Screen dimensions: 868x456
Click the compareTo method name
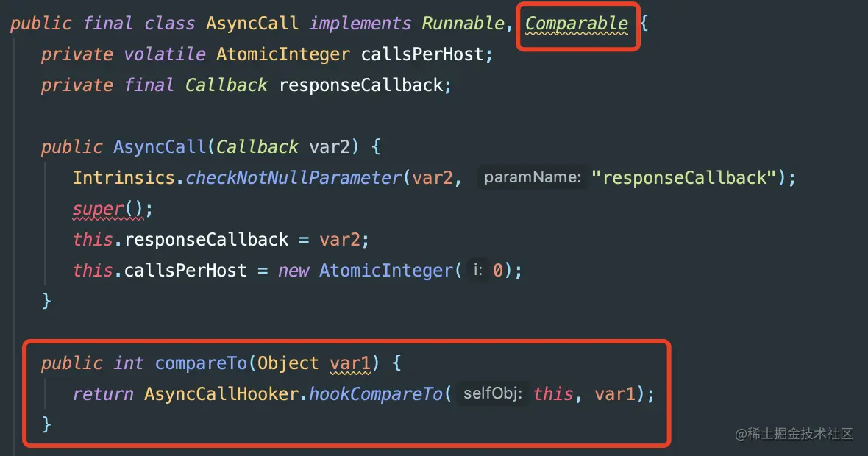coord(201,363)
